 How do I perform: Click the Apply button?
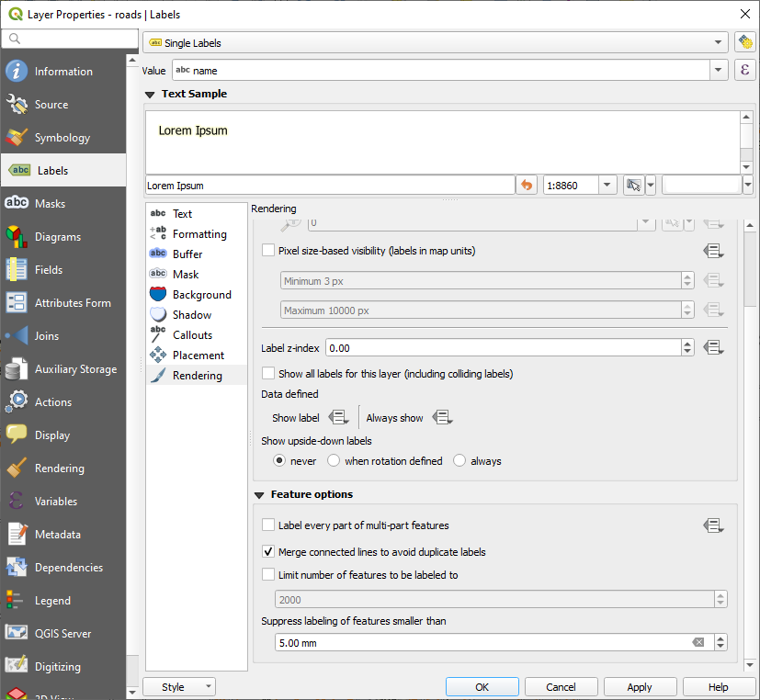[640, 687]
